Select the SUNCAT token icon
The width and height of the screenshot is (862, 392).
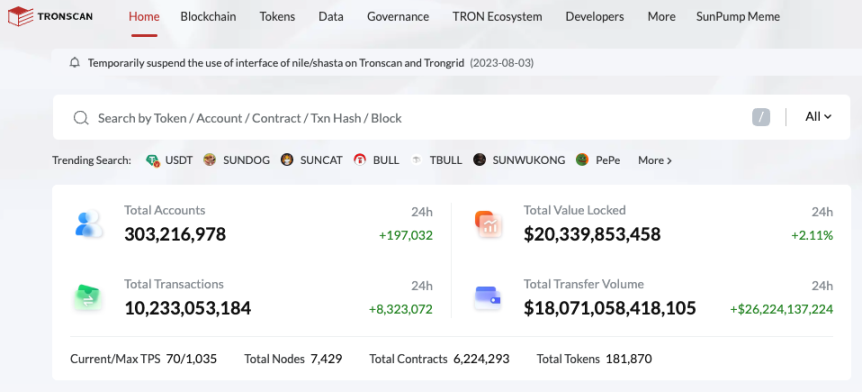(x=287, y=160)
